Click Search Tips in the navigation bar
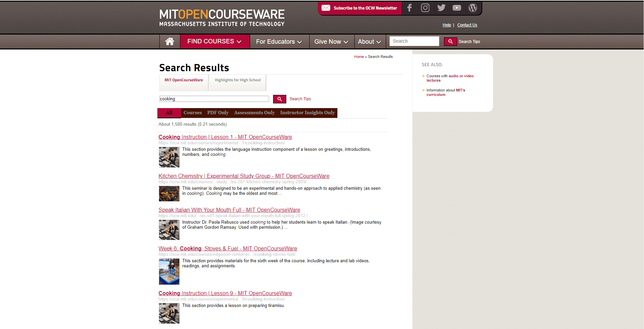This screenshot has height=329, width=644. (469, 42)
